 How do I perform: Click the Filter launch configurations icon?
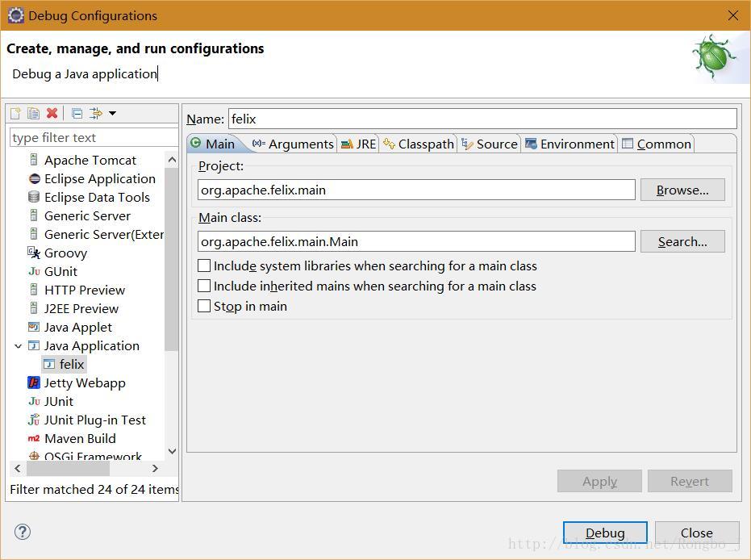(x=96, y=113)
